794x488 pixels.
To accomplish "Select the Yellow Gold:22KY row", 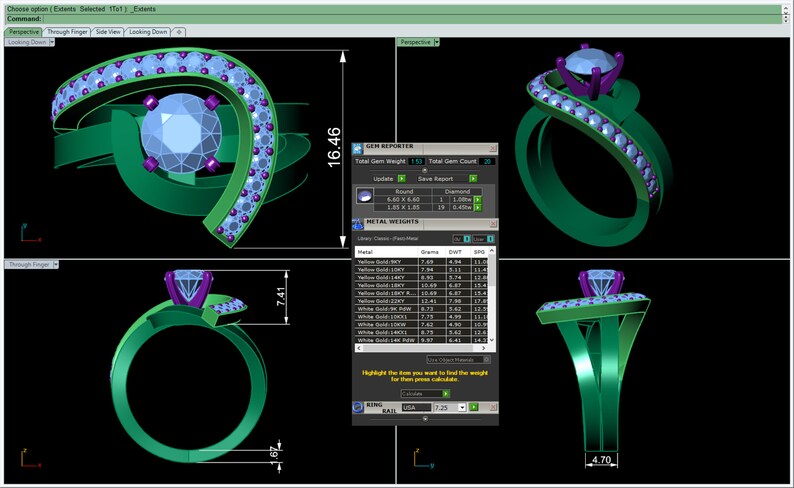I will tap(422, 301).
